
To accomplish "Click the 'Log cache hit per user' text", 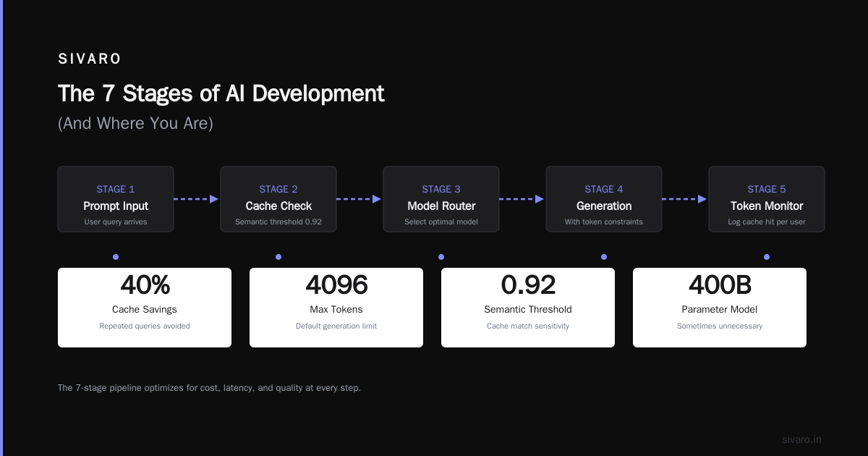I will point(767,222).
